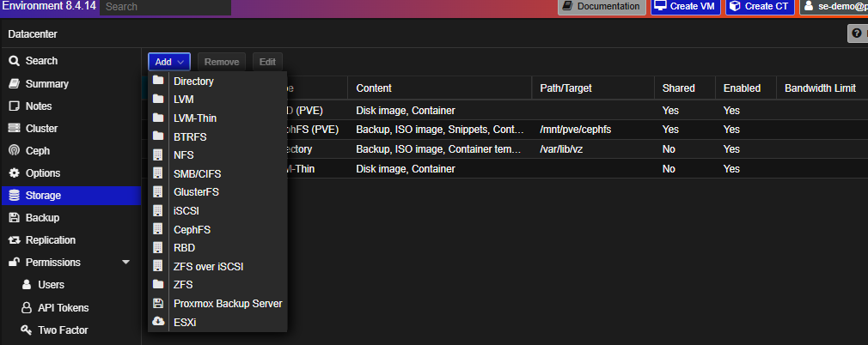Click the disabled Remove button
This screenshot has width=868, height=345.
point(222,62)
